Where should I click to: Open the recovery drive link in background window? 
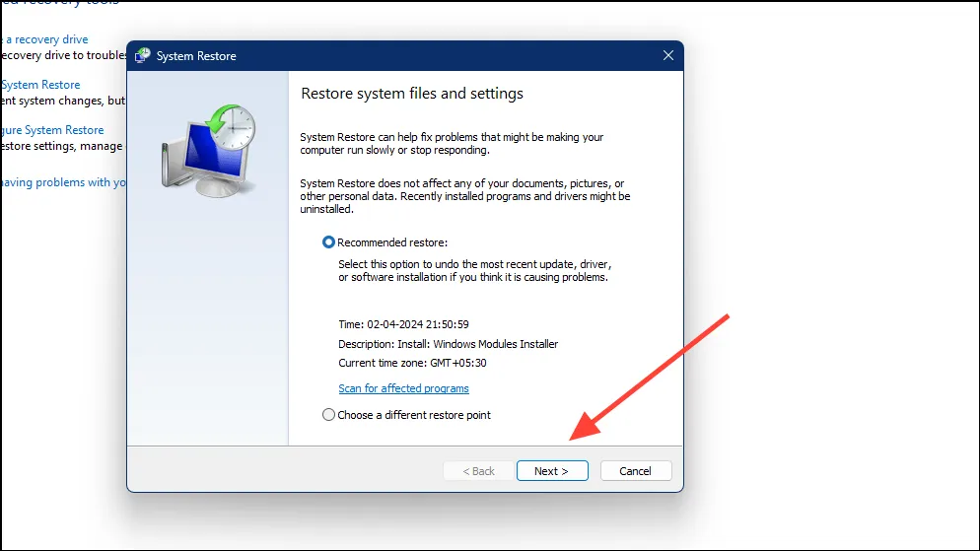coord(45,39)
